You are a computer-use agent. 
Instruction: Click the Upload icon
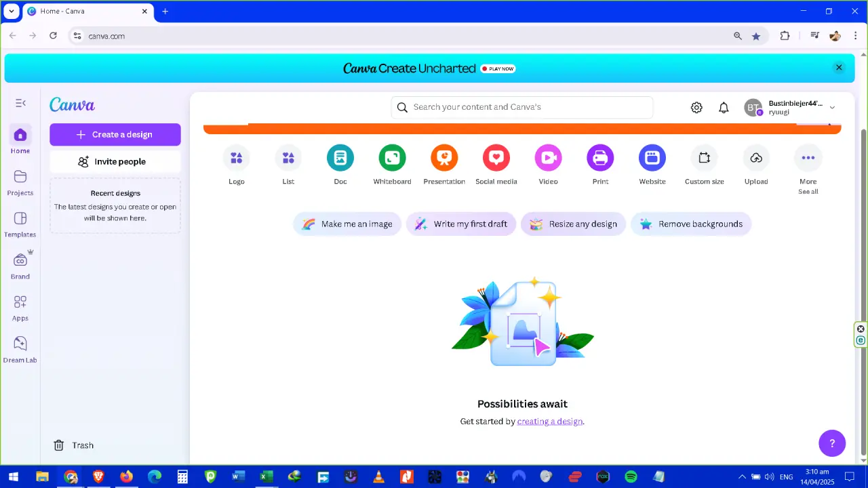756,158
